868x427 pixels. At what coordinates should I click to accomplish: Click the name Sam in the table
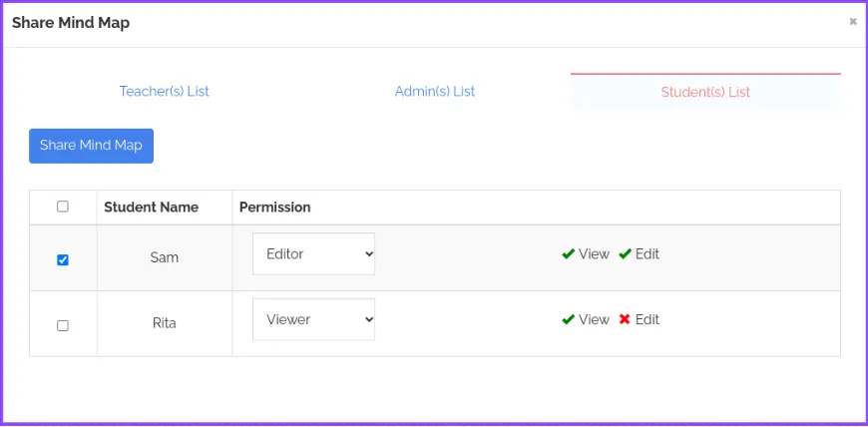(165, 257)
